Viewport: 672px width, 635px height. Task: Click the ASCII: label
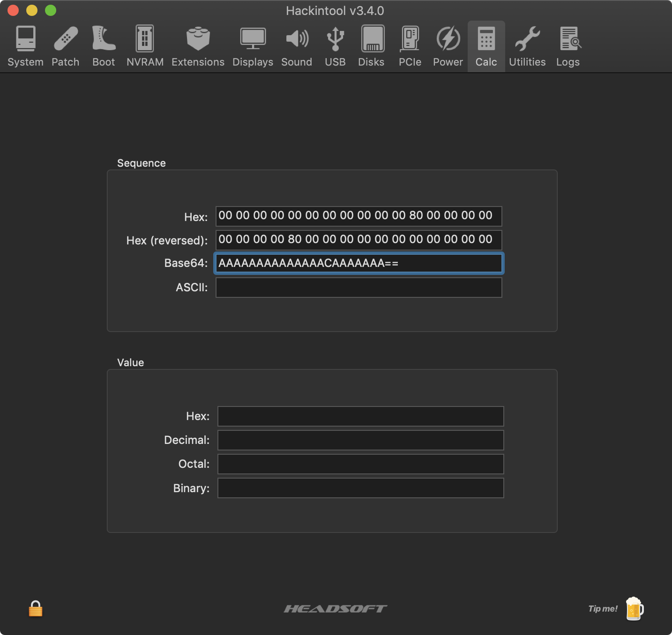(192, 288)
